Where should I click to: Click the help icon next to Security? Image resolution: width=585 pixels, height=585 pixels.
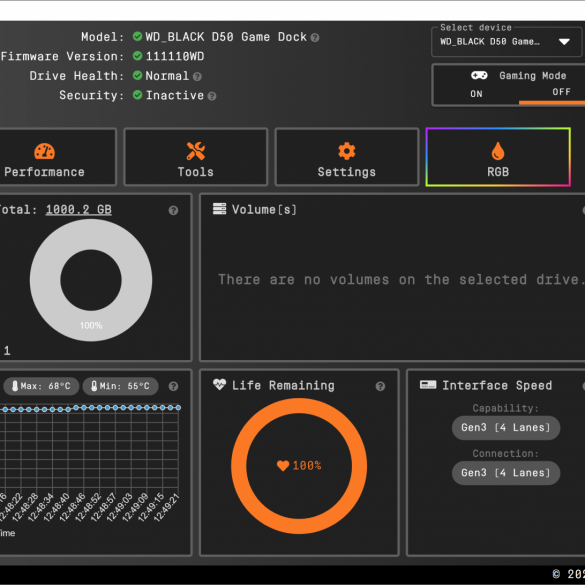(x=212, y=96)
